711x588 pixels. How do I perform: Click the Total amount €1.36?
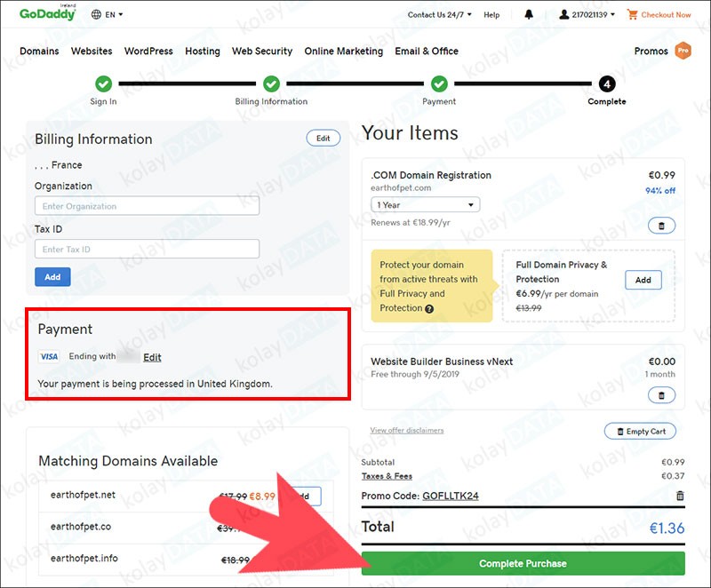click(x=667, y=528)
